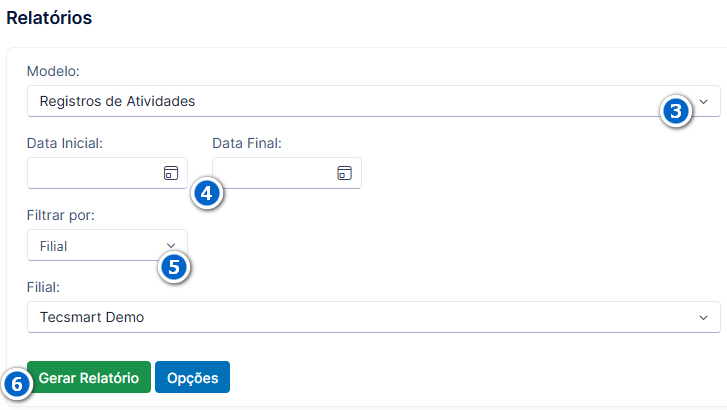Viewport: 727px width, 410px height.
Task: Focus the Data Inicial date field
Action: pyautogui.click(x=108, y=173)
